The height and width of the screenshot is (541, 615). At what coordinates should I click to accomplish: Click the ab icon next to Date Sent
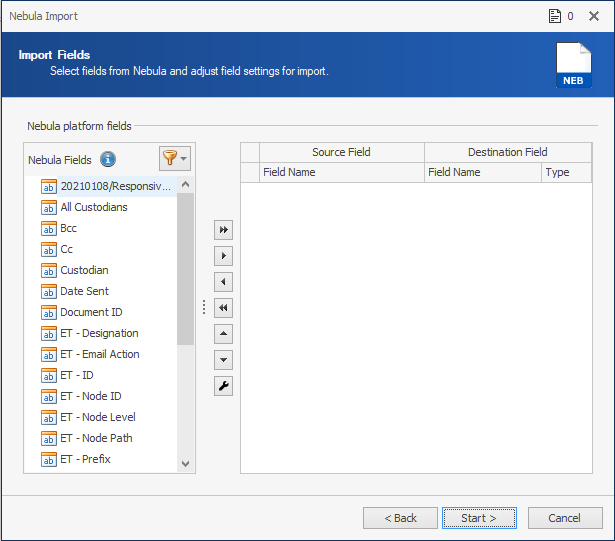tap(49, 291)
